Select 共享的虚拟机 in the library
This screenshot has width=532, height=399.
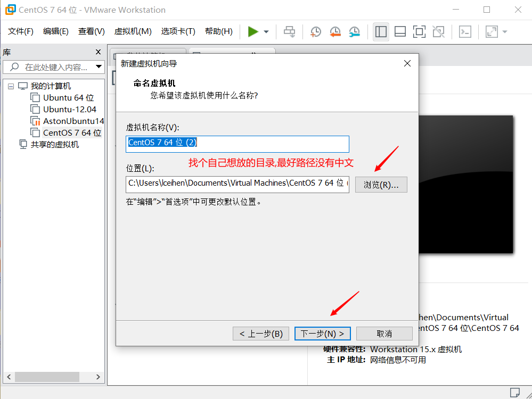[55, 145]
